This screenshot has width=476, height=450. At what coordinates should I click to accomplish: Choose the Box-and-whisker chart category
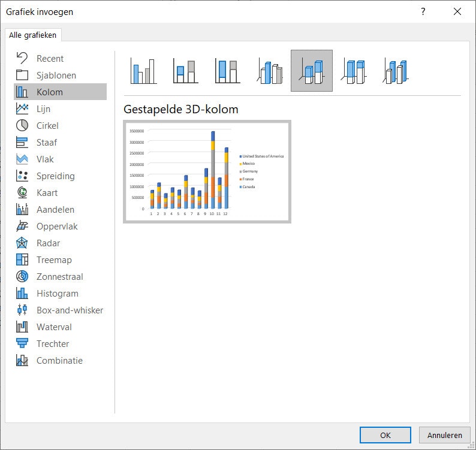click(60, 310)
